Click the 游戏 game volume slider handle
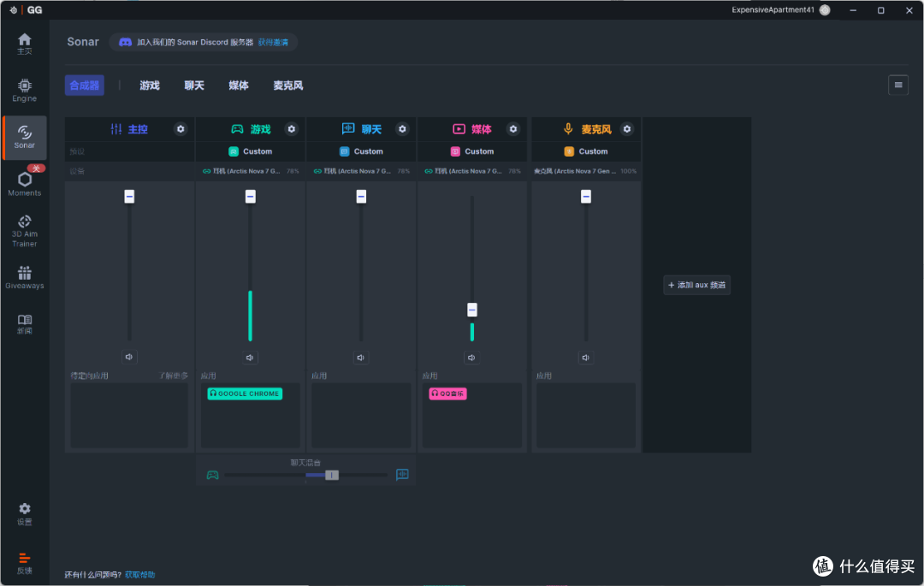 (x=251, y=196)
